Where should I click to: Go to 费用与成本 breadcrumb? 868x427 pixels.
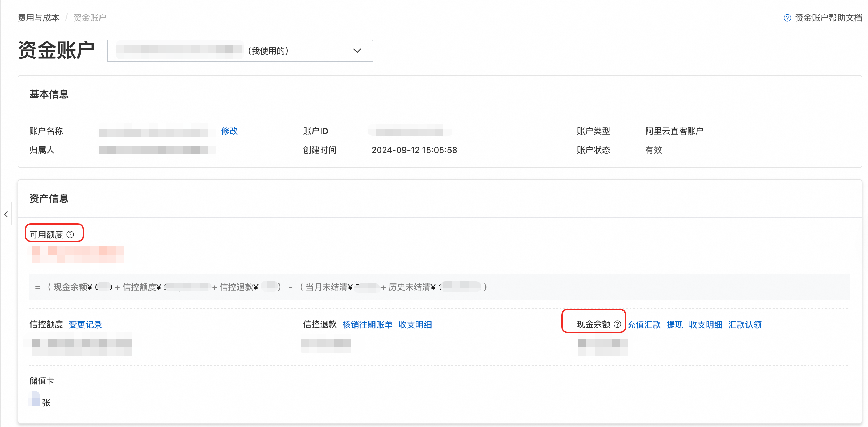pos(39,17)
